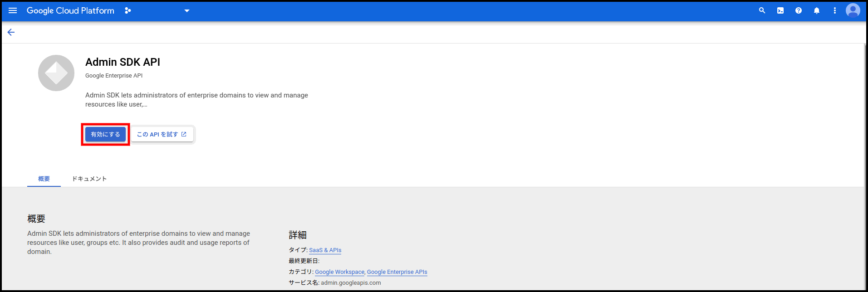The image size is (868, 292).
Task: Click the 最終更新日 label
Action: (x=304, y=261)
